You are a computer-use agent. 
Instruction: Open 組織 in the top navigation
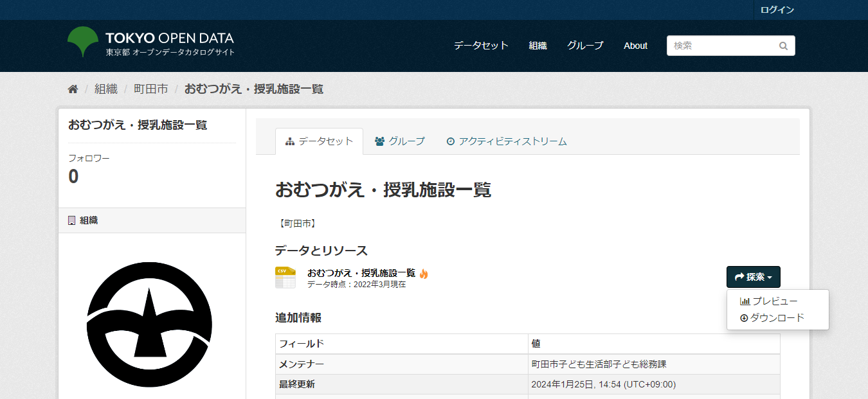tap(538, 46)
